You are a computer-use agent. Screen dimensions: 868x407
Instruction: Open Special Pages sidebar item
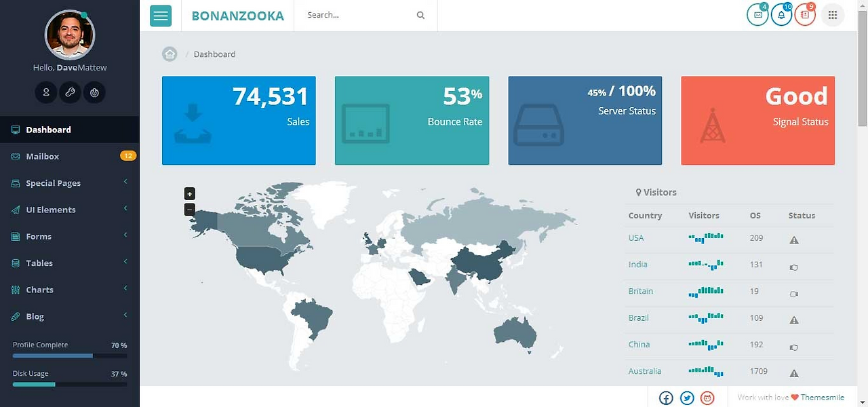69,183
